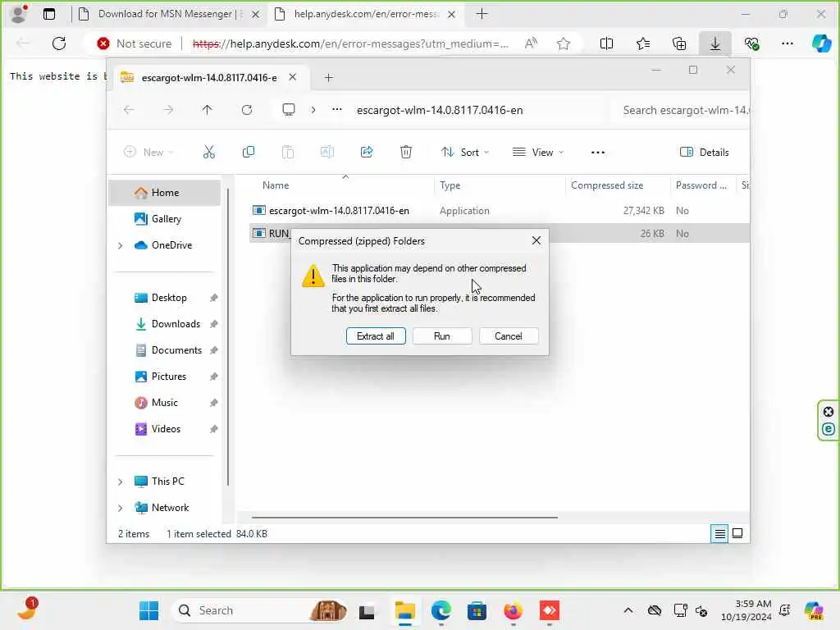Click the Paste icon in Explorer toolbar
This screenshot has width=840, height=630.
288,152
